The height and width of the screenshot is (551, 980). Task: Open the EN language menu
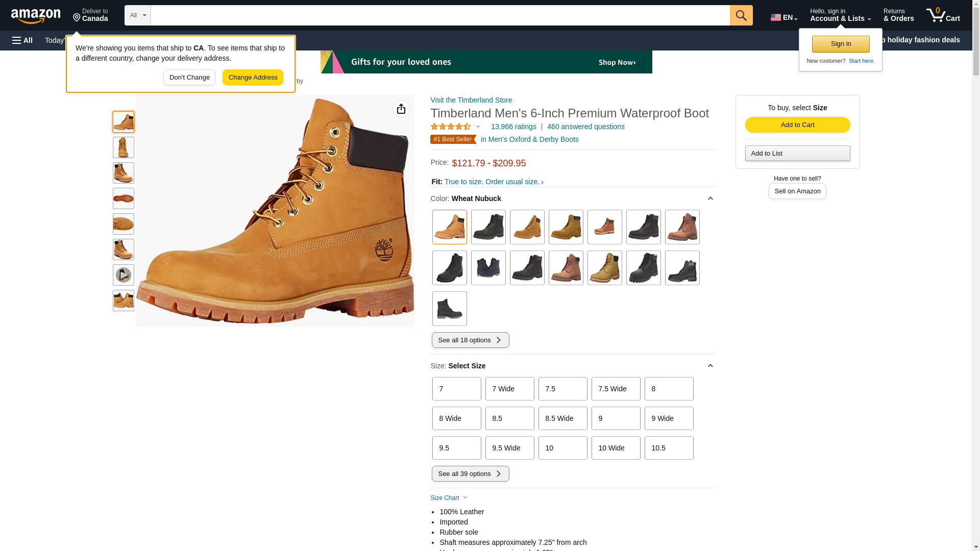point(783,17)
